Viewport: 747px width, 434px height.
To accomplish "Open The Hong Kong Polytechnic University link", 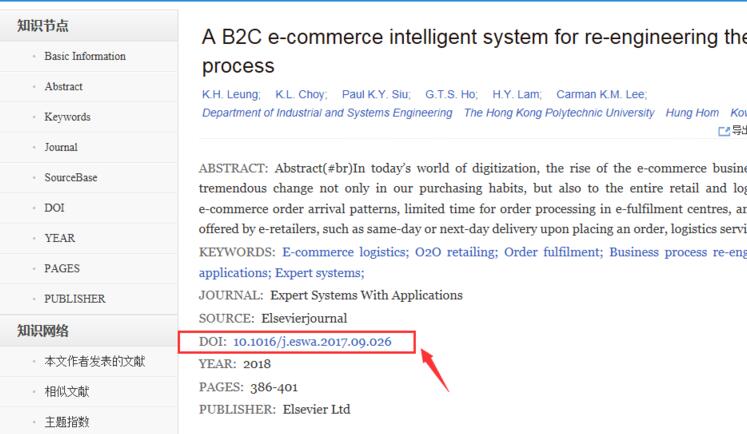I will click(x=559, y=113).
